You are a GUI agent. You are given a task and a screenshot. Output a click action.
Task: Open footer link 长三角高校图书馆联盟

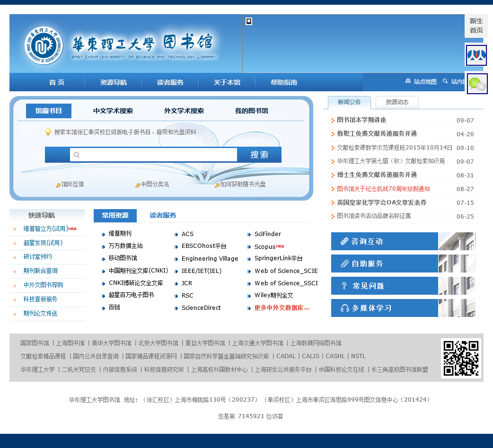(x=400, y=370)
